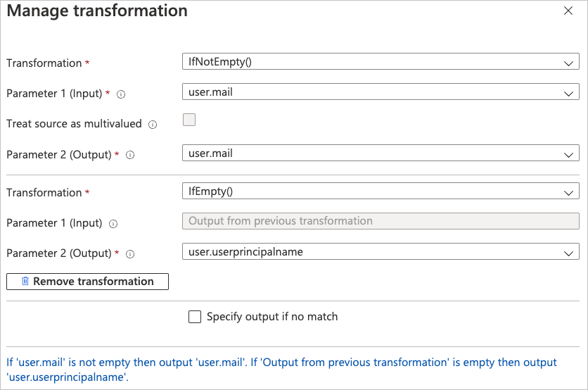Click the trash icon on Remove transformation
The height and width of the screenshot is (390, 588).
click(25, 282)
